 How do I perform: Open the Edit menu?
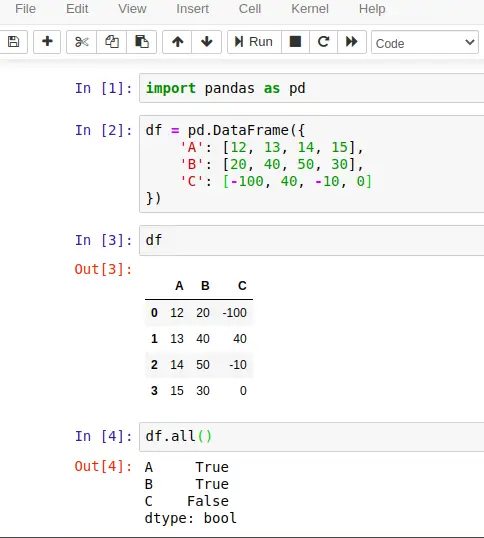click(77, 9)
